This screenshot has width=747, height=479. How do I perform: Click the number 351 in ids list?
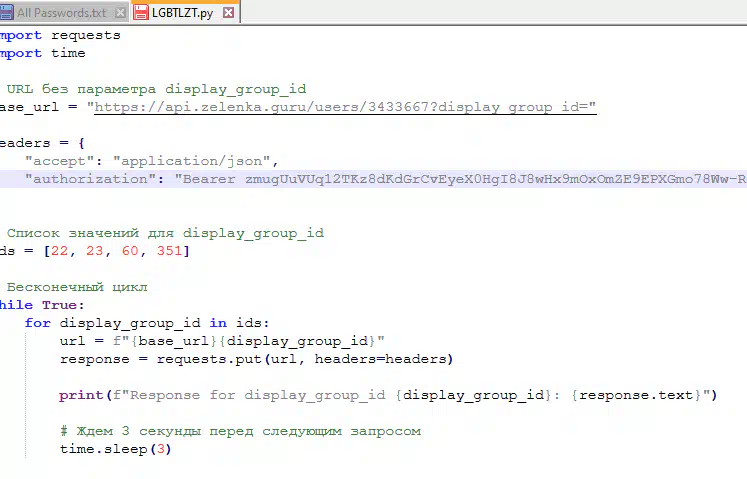click(x=170, y=251)
